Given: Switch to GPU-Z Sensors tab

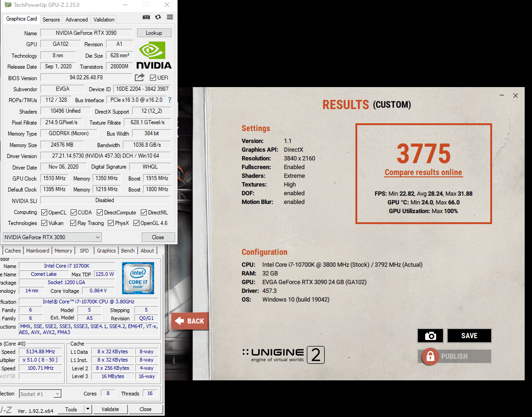Looking at the screenshot, I should coord(51,20).
